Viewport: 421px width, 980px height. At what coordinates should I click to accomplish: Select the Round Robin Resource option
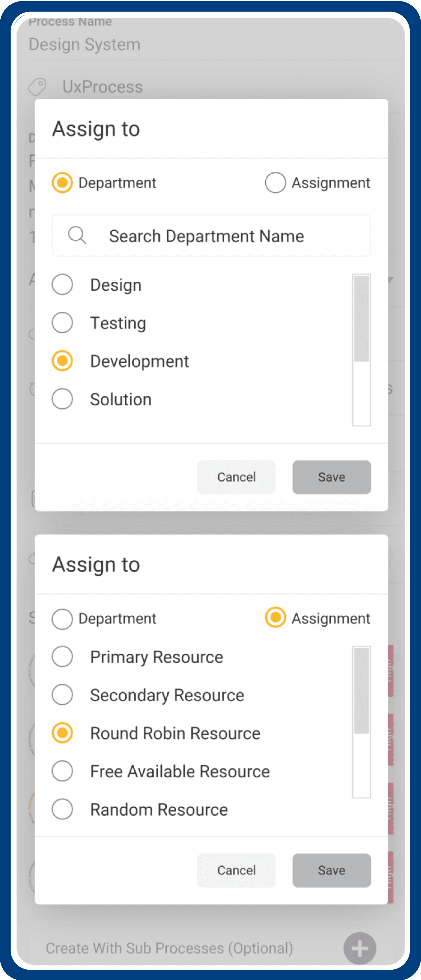pos(62,733)
